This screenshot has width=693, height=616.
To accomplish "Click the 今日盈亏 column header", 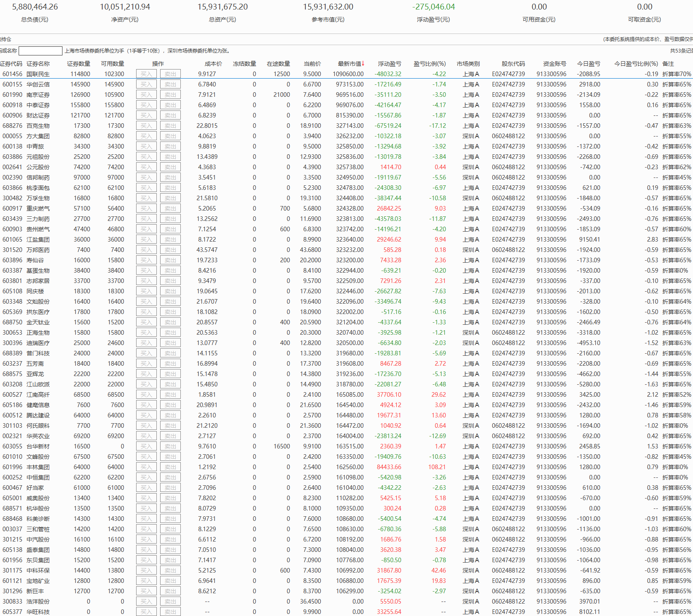I will [x=588, y=64].
